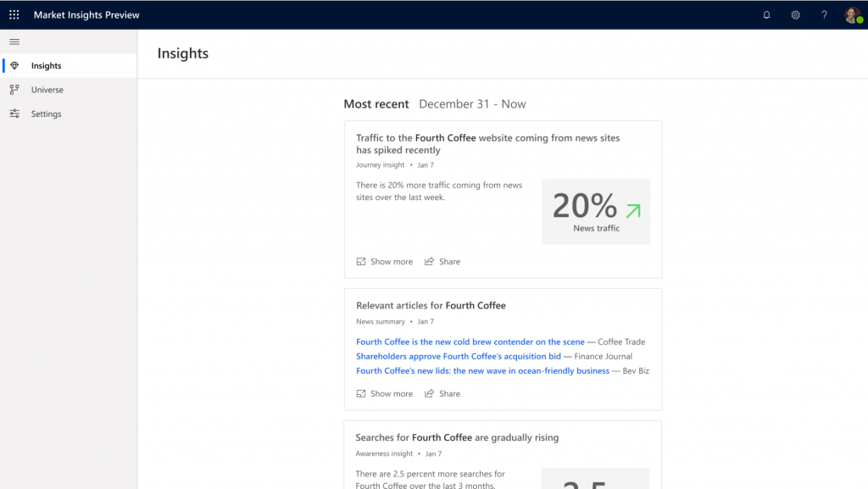Open the settings gear in header
868x489 pixels.
795,14
